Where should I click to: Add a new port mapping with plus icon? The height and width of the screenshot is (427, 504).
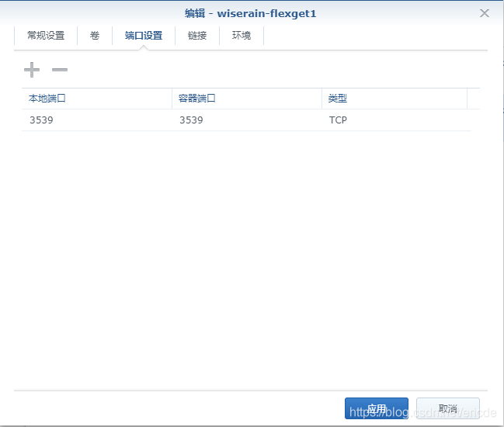(x=32, y=70)
